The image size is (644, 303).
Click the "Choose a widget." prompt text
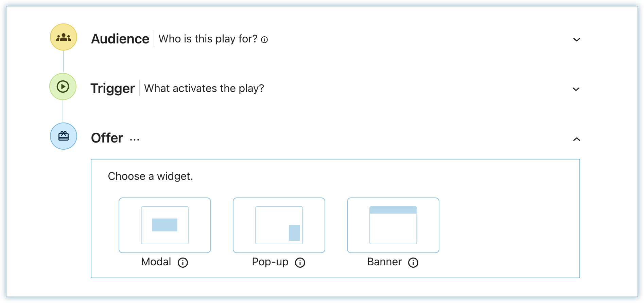pos(151,176)
